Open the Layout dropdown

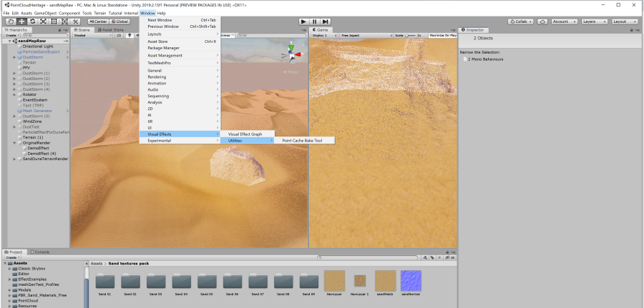(625, 21)
